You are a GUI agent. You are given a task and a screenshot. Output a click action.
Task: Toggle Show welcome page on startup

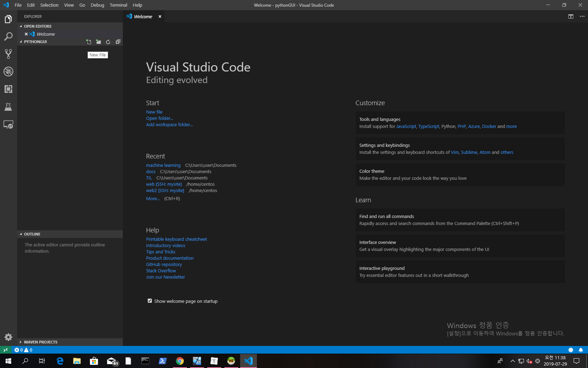(x=150, y=301)
